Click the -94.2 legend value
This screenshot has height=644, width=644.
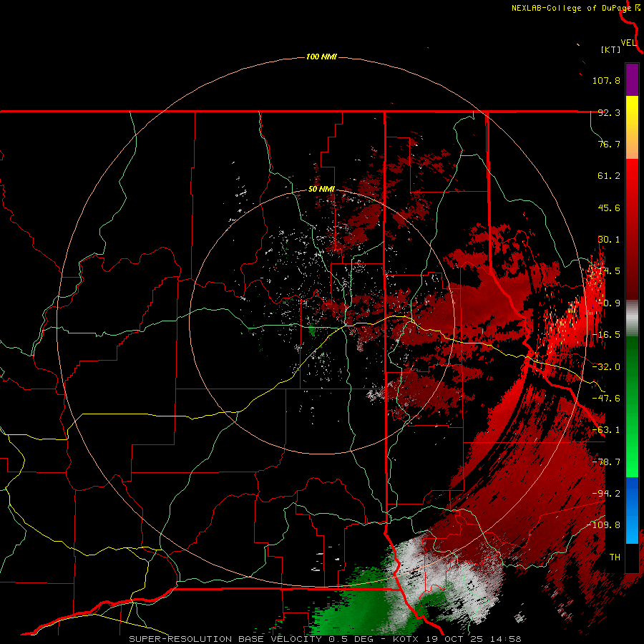pos(606,493)
